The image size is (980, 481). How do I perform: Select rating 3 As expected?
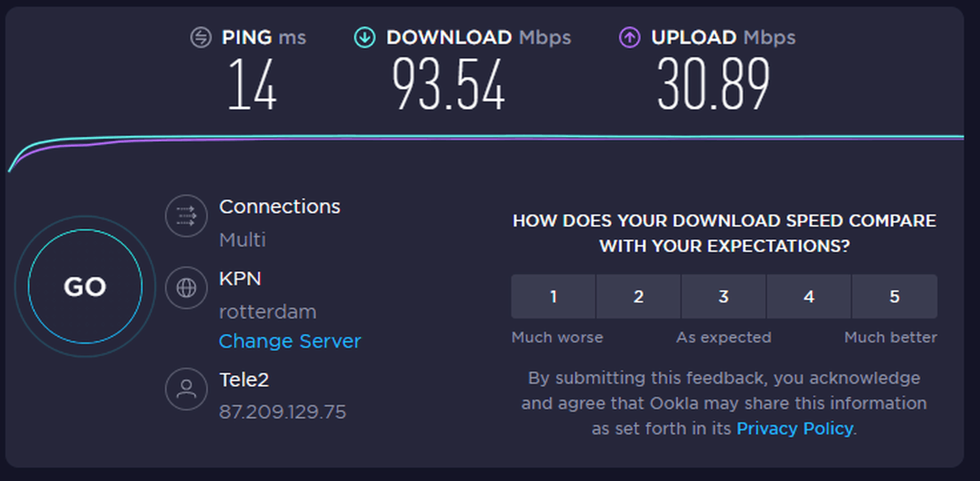723,297
